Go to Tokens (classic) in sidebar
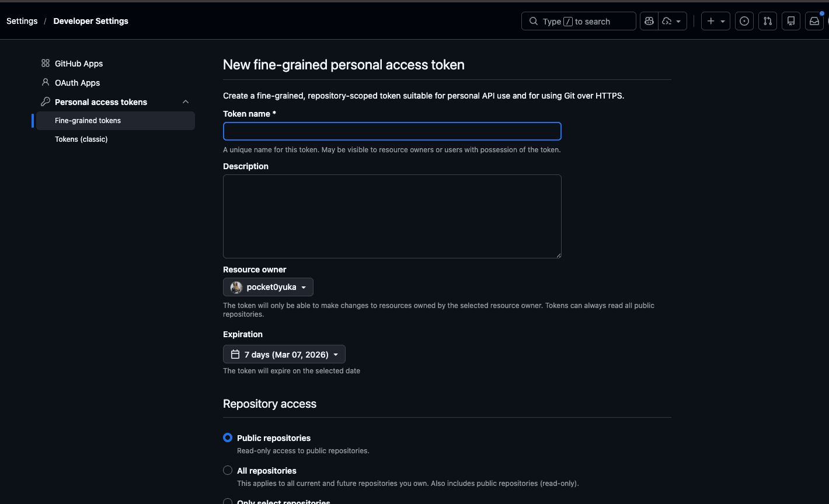Viewport: 829px width, 504px height. tap(81, 139)
